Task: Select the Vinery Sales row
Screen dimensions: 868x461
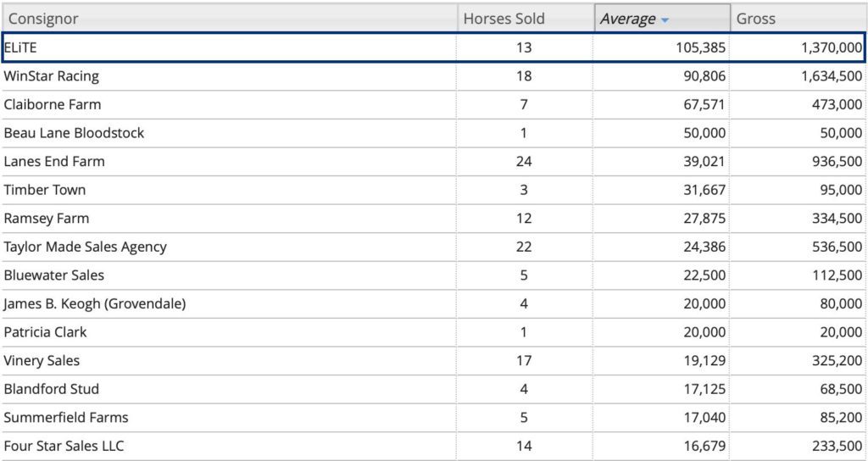Action: [42, 360]
